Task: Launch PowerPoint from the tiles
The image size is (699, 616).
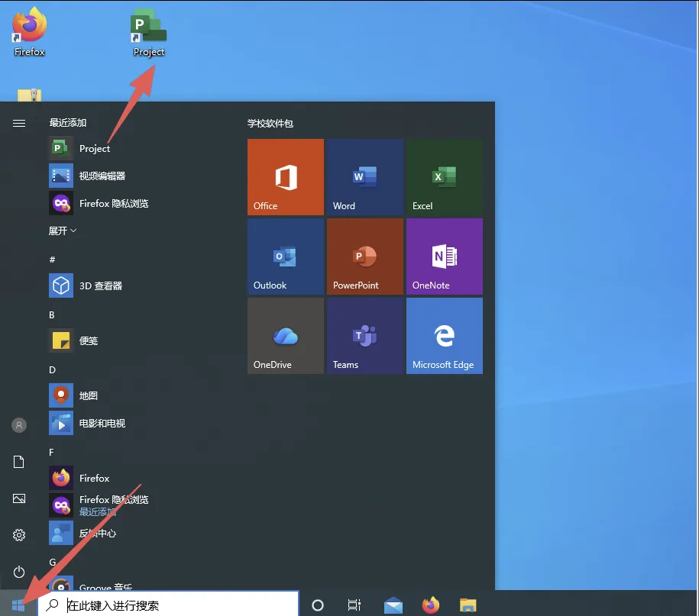Action: tap(365, 256)
